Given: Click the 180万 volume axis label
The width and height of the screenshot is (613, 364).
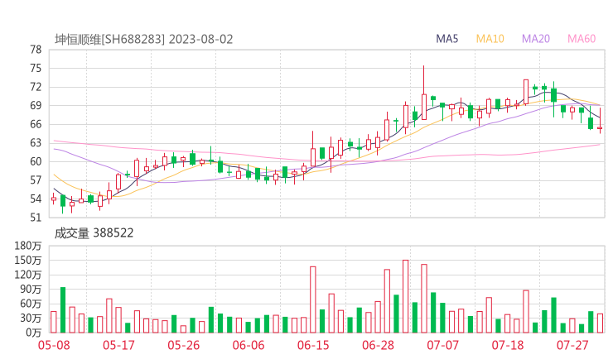Looking at the screenshot, I should [28, 246].
